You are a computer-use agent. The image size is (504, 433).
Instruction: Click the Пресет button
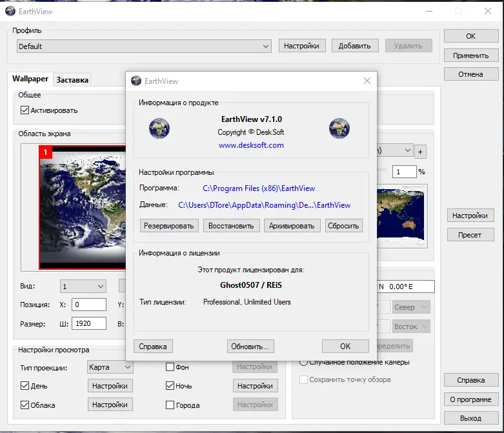pos(470,235)
